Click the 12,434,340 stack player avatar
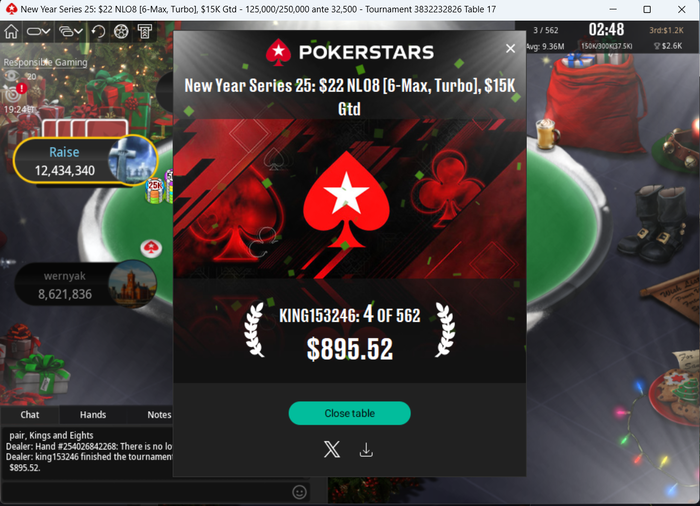Image resolution: width=700 pixels, height=506 pixels. [133, 160]
